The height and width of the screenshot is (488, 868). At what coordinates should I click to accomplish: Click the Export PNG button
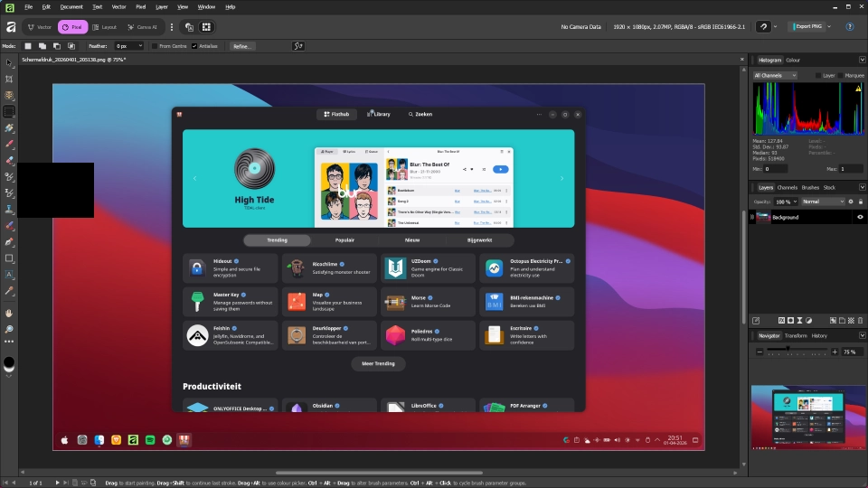pyautogui.click(x=806, y=27)
